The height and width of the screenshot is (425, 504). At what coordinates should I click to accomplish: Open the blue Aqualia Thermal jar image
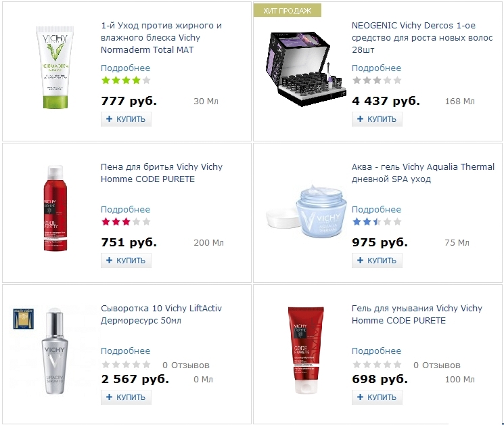[x=307, y=211]
